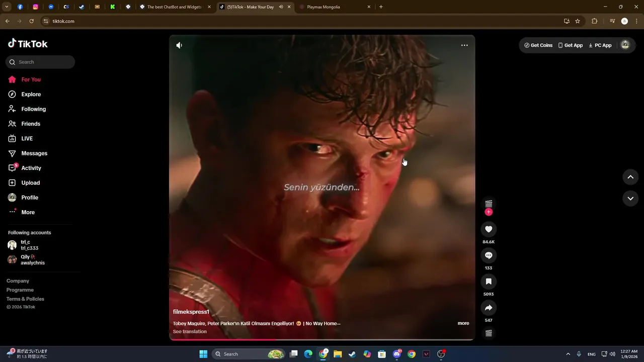Image resolution: width=644 pixels, height=362 pixels.
Task: Follow filmekspress1 with the red plus badge
Action: point(489,212)
